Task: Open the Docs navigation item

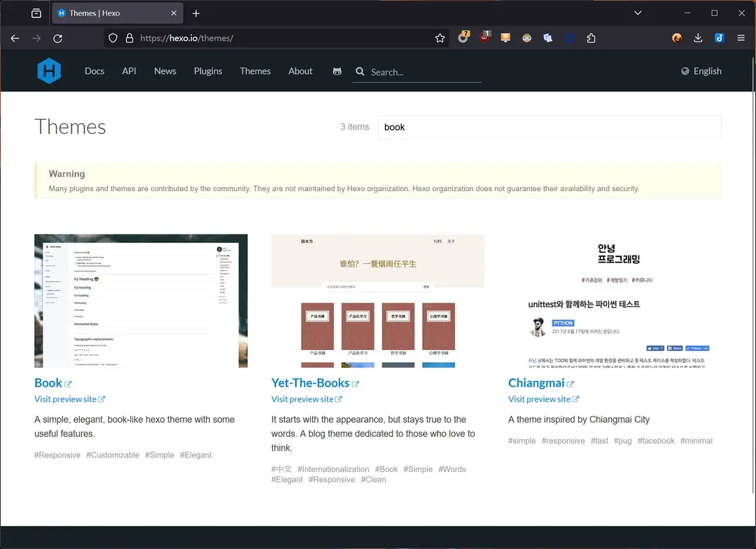Action: [x=94, y=71]
